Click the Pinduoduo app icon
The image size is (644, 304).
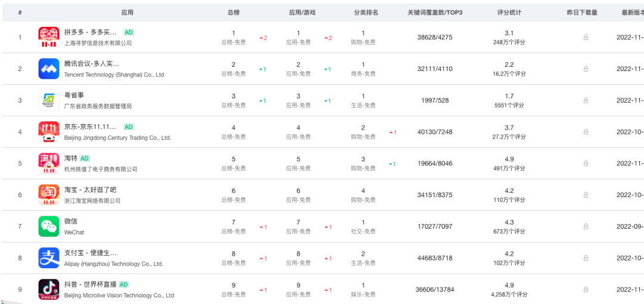click(49, 37)
